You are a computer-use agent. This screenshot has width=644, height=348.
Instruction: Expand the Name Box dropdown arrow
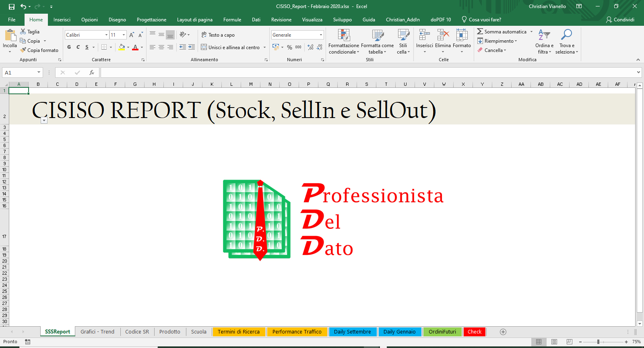pos(39,72)
